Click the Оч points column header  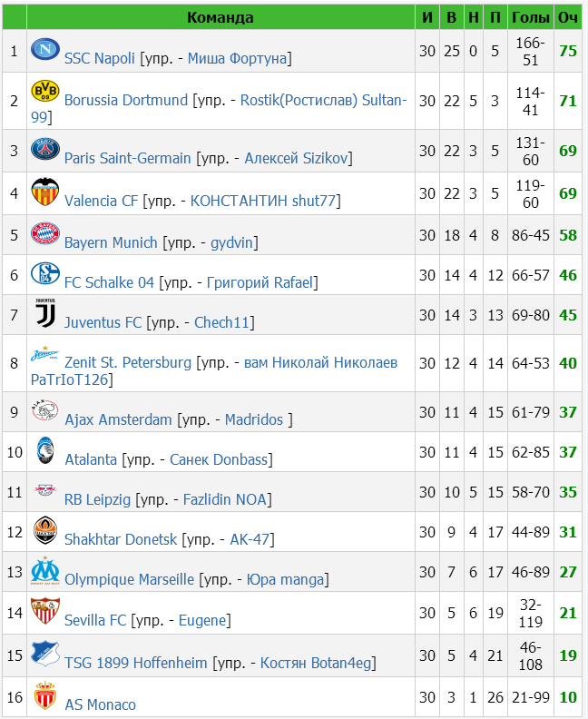[568, 17]
